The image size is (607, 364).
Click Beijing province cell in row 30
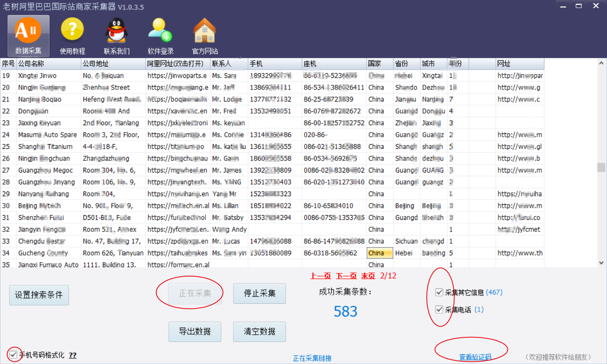(x=407, y=206)
